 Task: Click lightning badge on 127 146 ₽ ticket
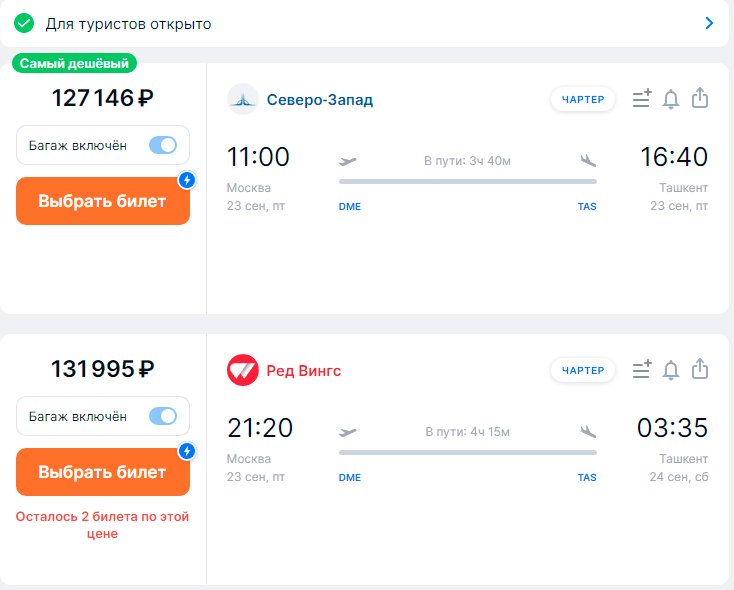187,180
